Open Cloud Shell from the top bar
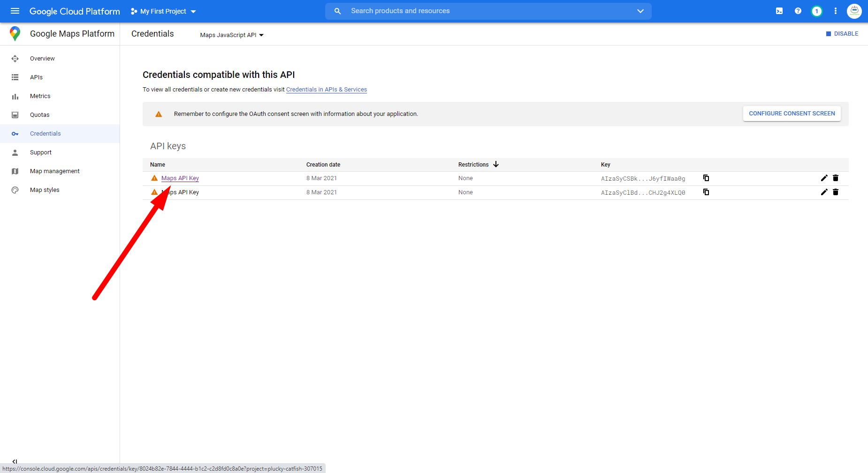The width and height of the screenshot is (868, 473). [779, 11]
